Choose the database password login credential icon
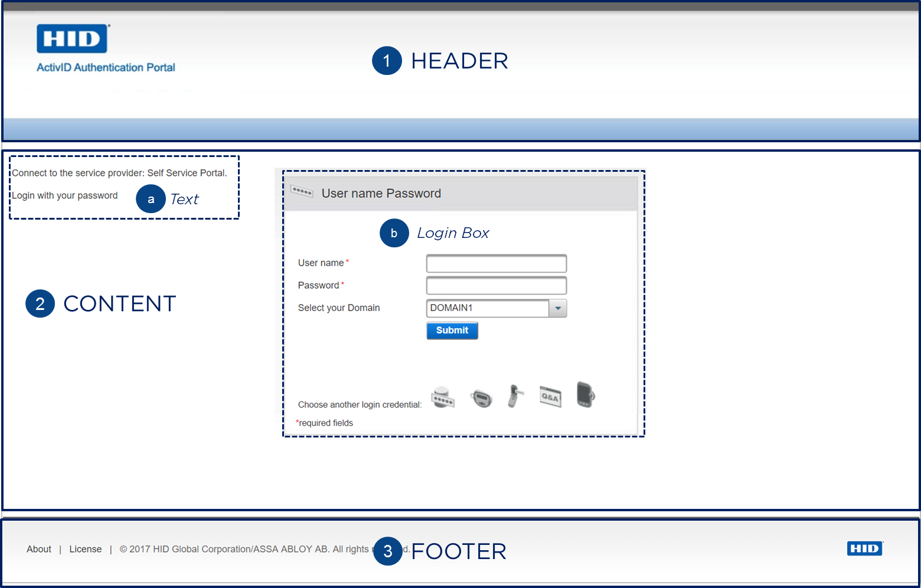This screenshot has height=588, width=921. tap(443, 397)
